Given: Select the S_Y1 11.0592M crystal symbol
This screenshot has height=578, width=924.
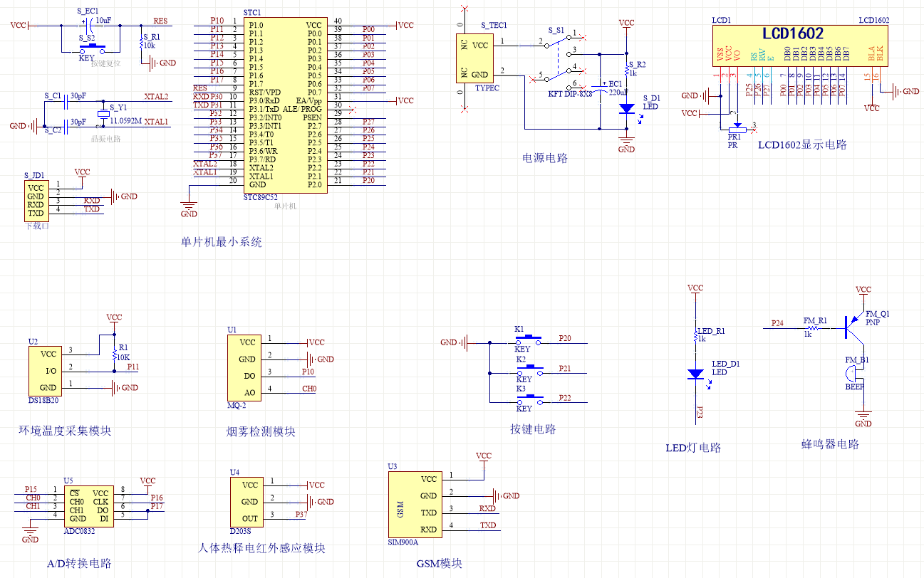Looking at the screenshot, I should 103,115.
